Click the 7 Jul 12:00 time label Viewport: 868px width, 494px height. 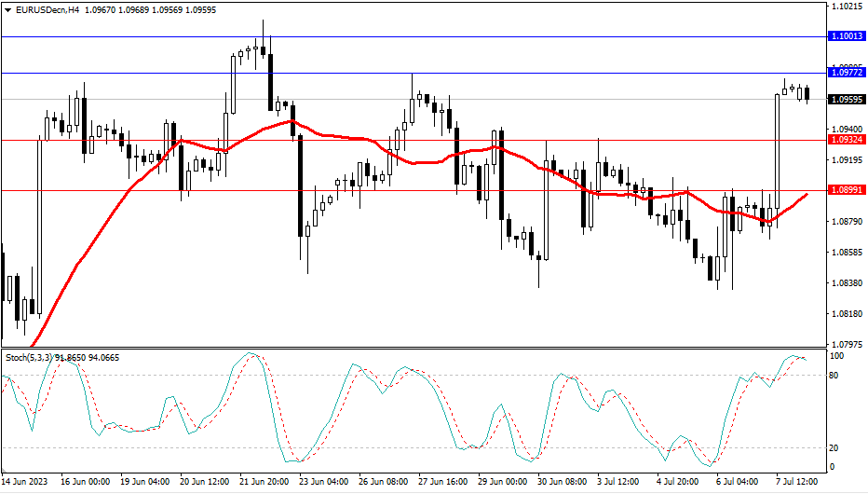798,483
